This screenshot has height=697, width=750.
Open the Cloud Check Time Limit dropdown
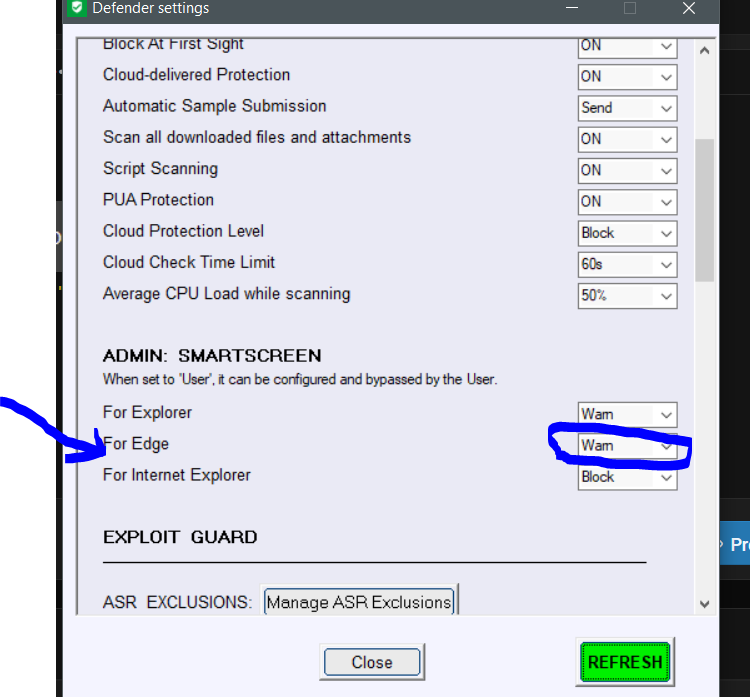coord(627,265)
